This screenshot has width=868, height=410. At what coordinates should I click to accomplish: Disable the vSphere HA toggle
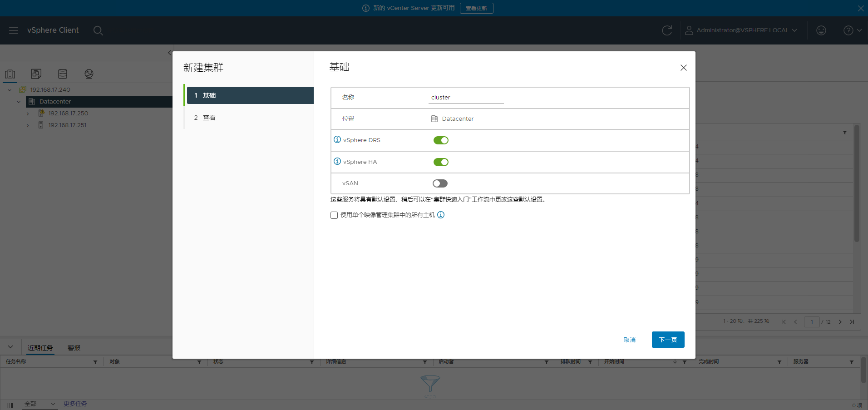440,162
